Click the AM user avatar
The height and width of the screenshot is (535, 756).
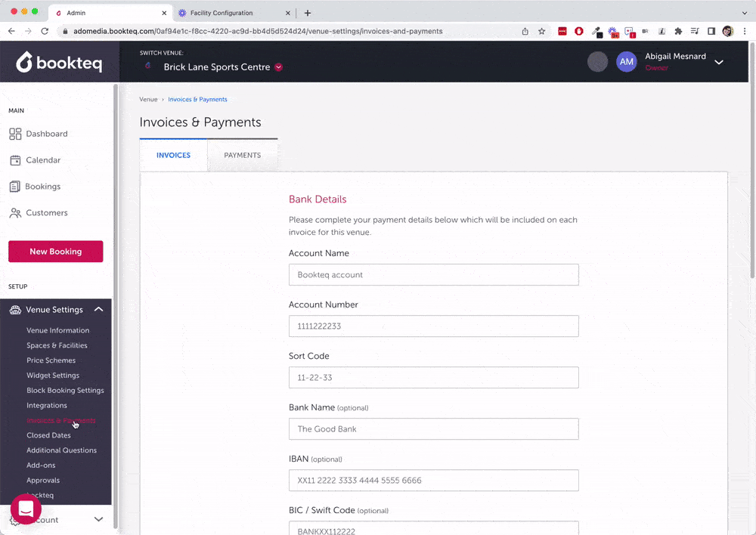tap(626, 62)
